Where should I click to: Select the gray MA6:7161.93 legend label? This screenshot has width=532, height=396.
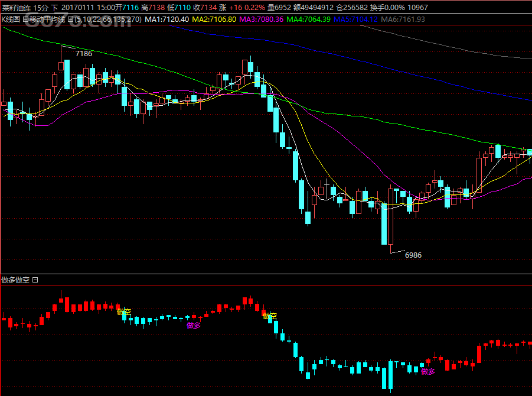pyautogui.click(x=403, y=20)
